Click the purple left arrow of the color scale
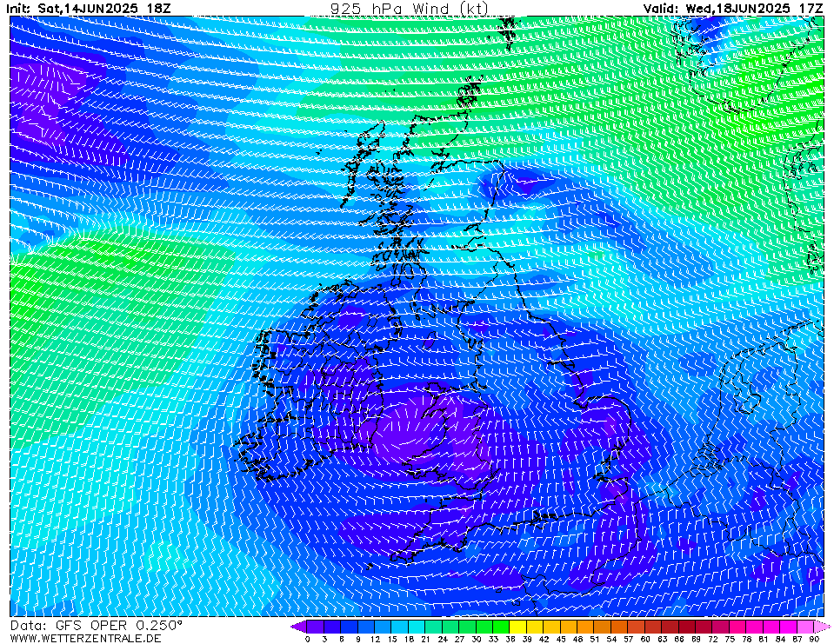Screen dimensions: 834x644 point(298,627)
